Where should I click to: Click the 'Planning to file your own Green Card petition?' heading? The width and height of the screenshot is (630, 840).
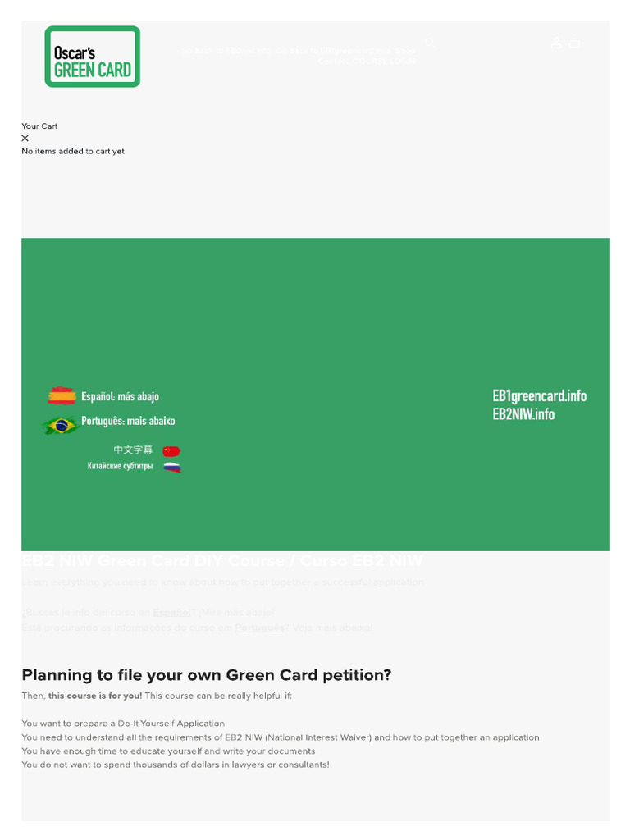pyautogui.click(x=207, y=675)
